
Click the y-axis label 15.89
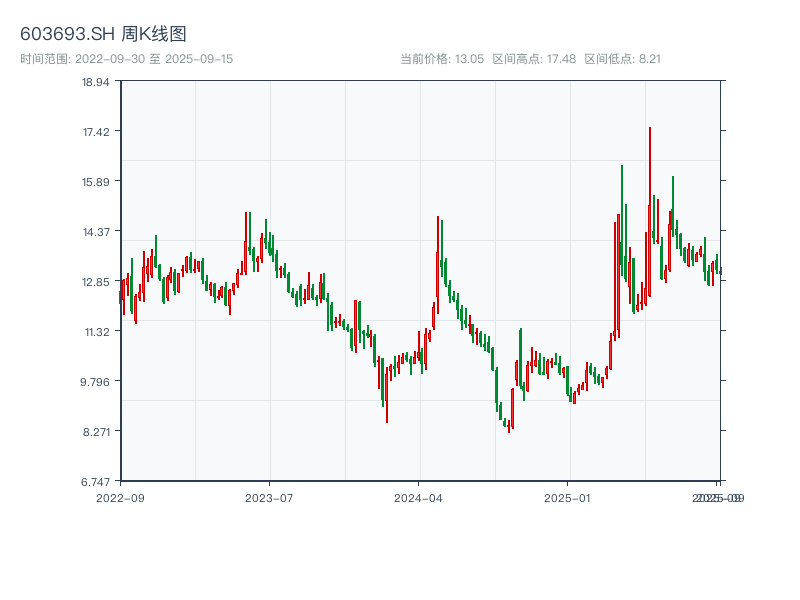click(x=95, y=182)
